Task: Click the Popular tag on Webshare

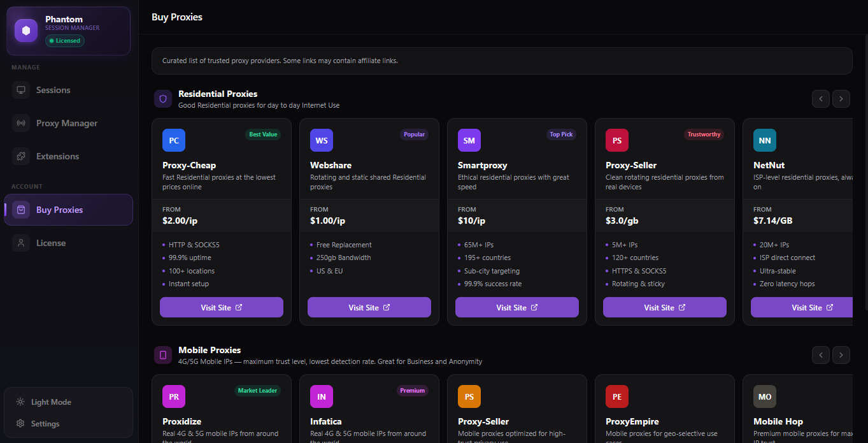Action: pos(414,134)
